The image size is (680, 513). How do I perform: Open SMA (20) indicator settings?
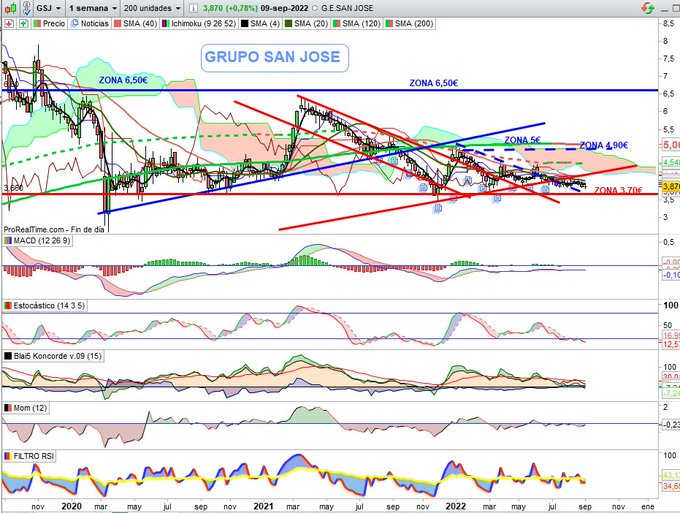coord(306,24)
